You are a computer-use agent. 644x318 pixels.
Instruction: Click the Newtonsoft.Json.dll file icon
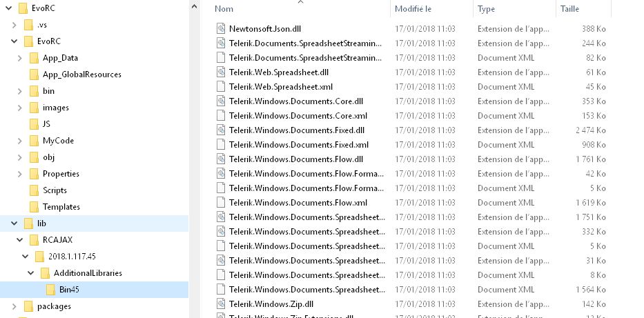coord(221,29)
